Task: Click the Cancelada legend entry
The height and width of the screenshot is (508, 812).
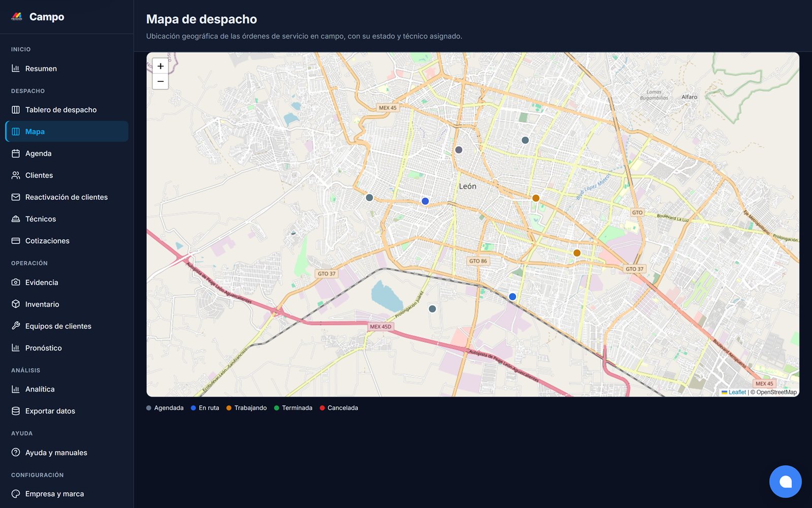Action: coord(339,408)
